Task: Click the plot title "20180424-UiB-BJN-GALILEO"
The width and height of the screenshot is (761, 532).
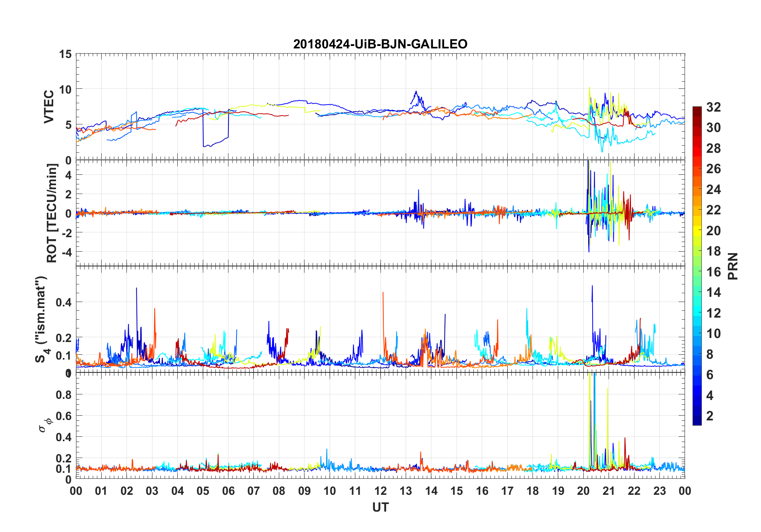Action: pyautogui.click(x=380, y=44)
